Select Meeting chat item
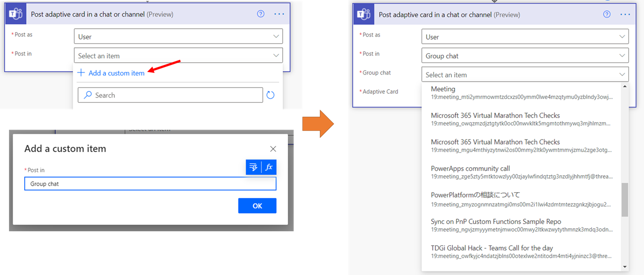Viewport: 644px width, 275px height. [521, 93]
